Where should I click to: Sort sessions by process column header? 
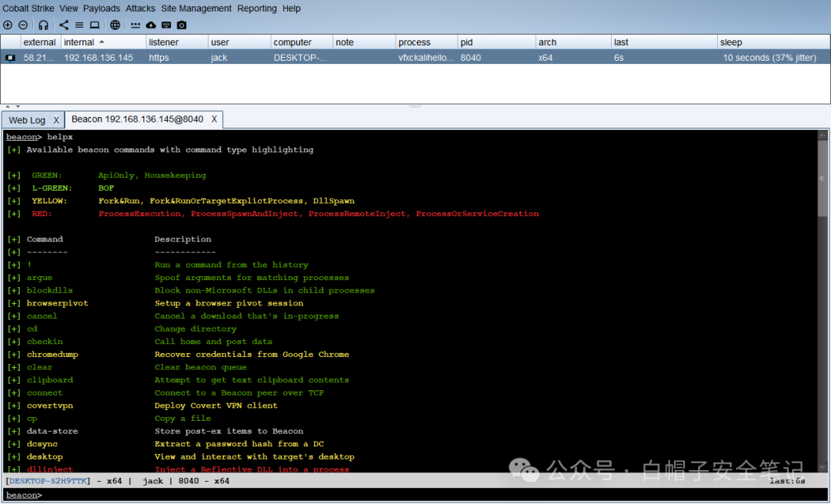click(x=426, y=42)
